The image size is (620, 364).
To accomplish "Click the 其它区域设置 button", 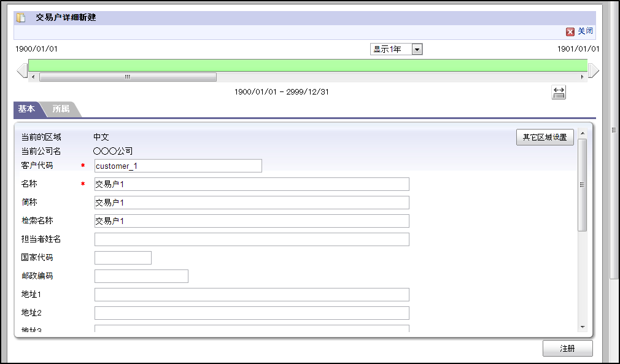I will point(544,137).
